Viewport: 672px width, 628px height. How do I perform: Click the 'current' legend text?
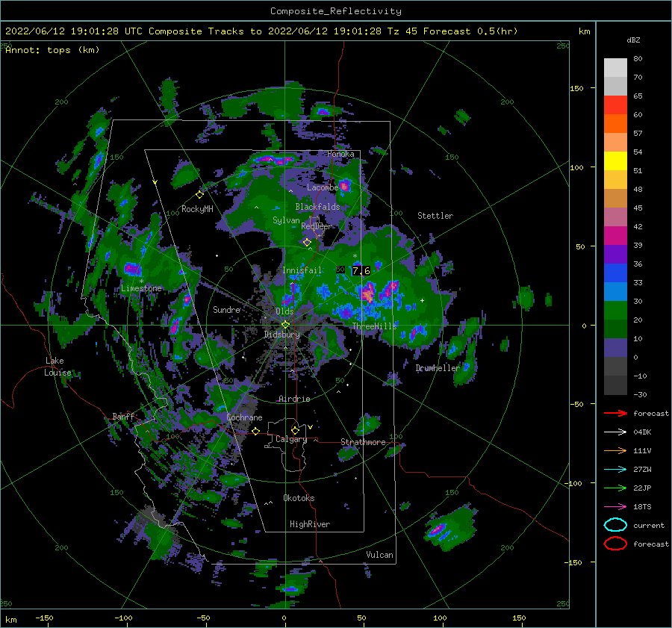649,525
